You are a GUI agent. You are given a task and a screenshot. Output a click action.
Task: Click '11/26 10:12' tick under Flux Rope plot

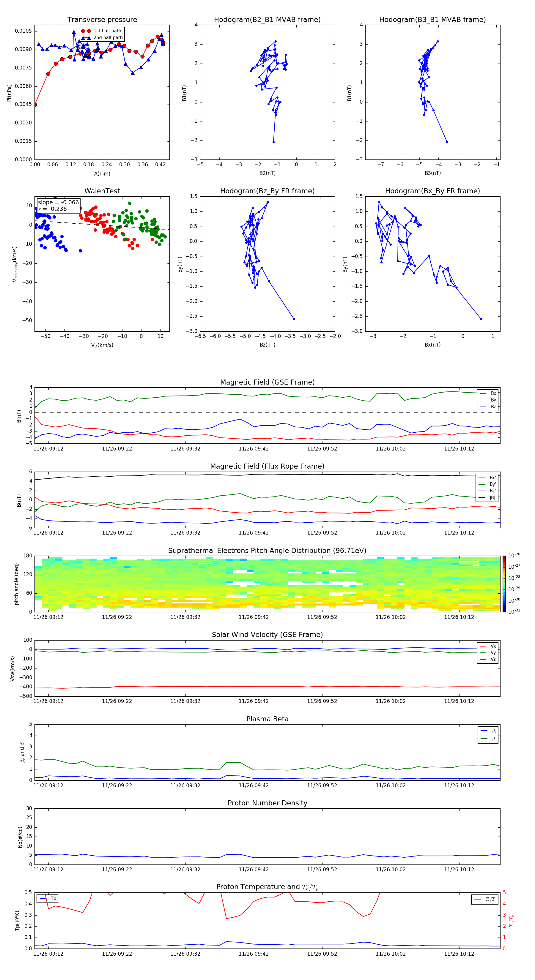tap(459, 533)
